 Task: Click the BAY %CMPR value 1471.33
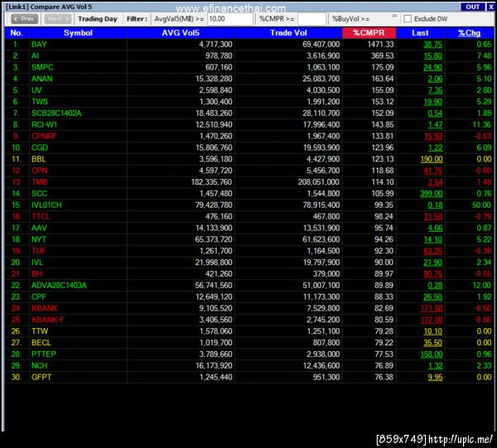tap(380, 45)
